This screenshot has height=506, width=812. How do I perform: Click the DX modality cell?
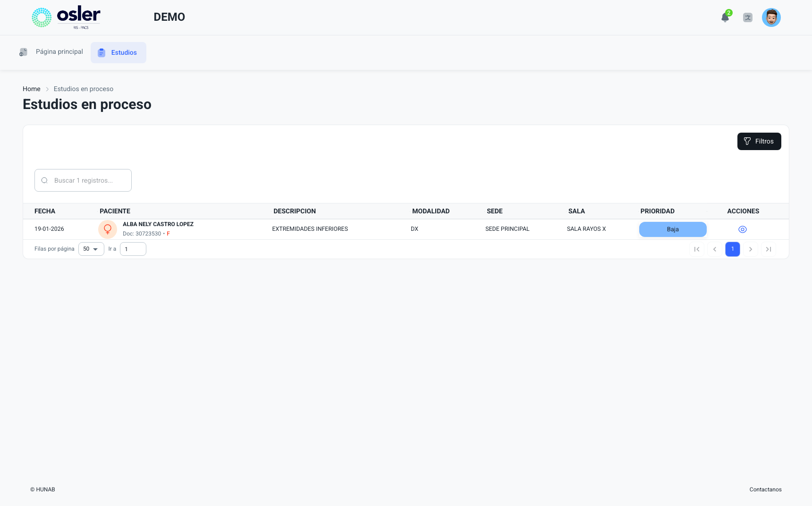(414, 229)
